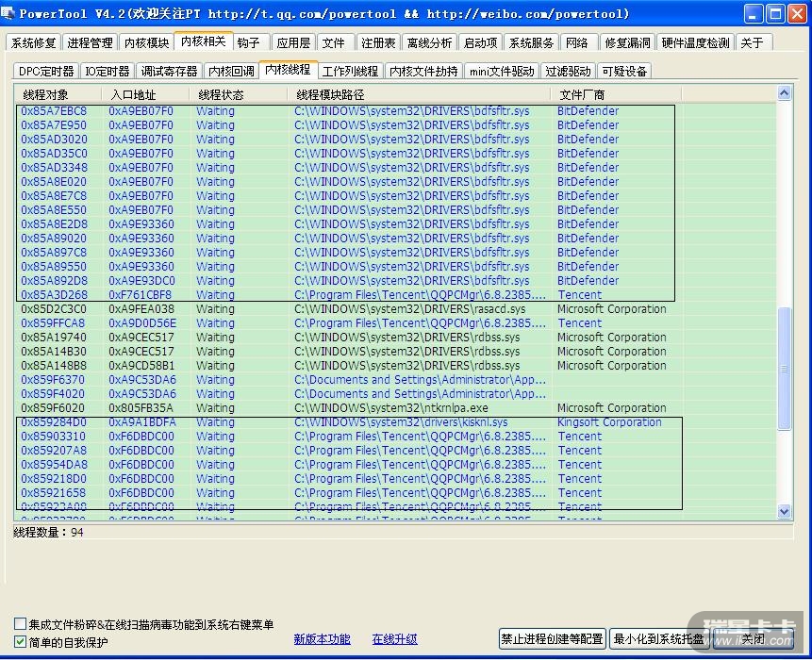The width and height of the screenshot is (812, 660).
Task: Click the 关闭 button
Action: [x=754, y=638]
